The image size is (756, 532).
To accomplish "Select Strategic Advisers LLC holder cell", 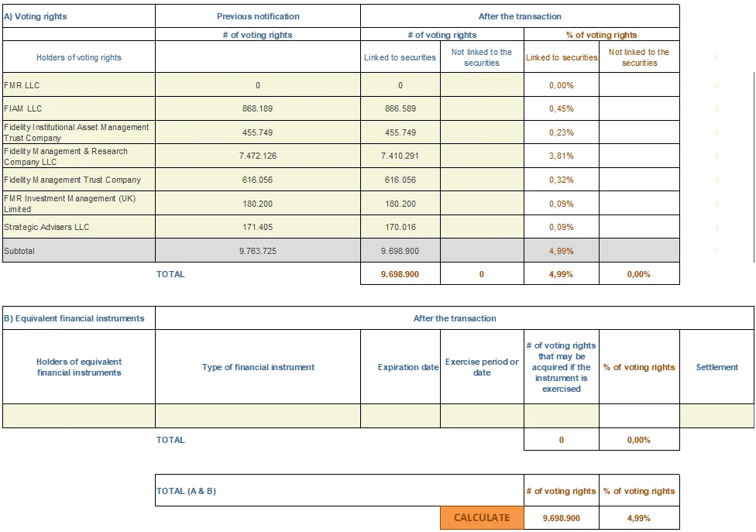I will (79, 226).
